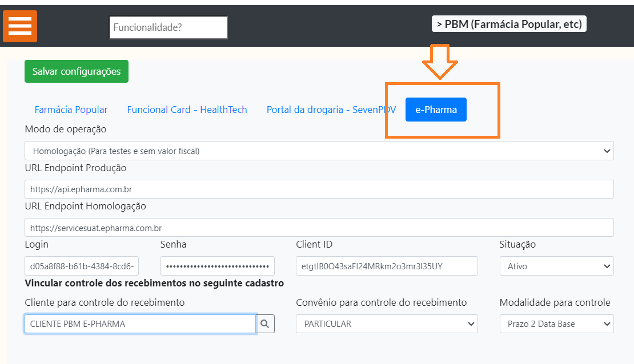Screen dimensions: 634x364
Task: Click the PBM (Farmácia Popular, etc) breadcrumb
Action: 509,24
